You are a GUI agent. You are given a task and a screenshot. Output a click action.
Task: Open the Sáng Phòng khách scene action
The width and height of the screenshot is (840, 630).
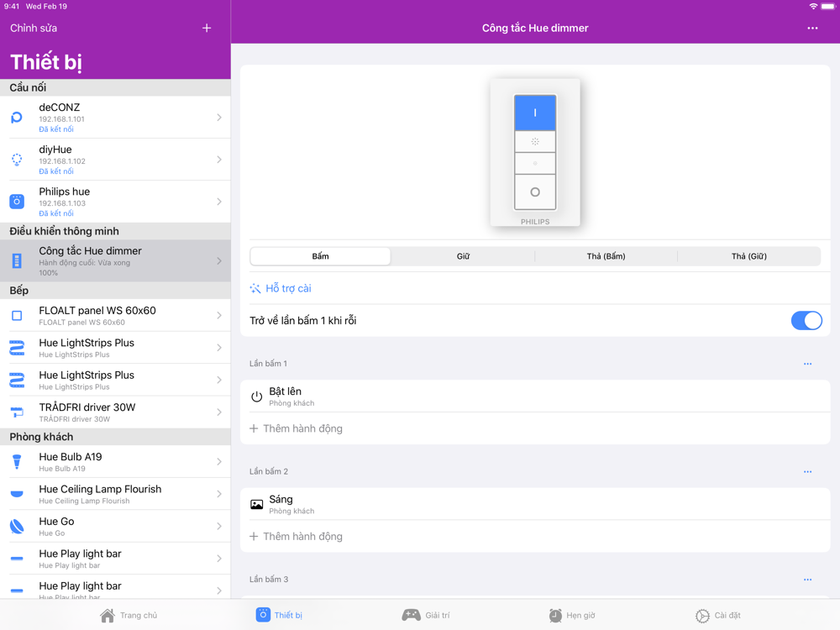coord(534,504)
